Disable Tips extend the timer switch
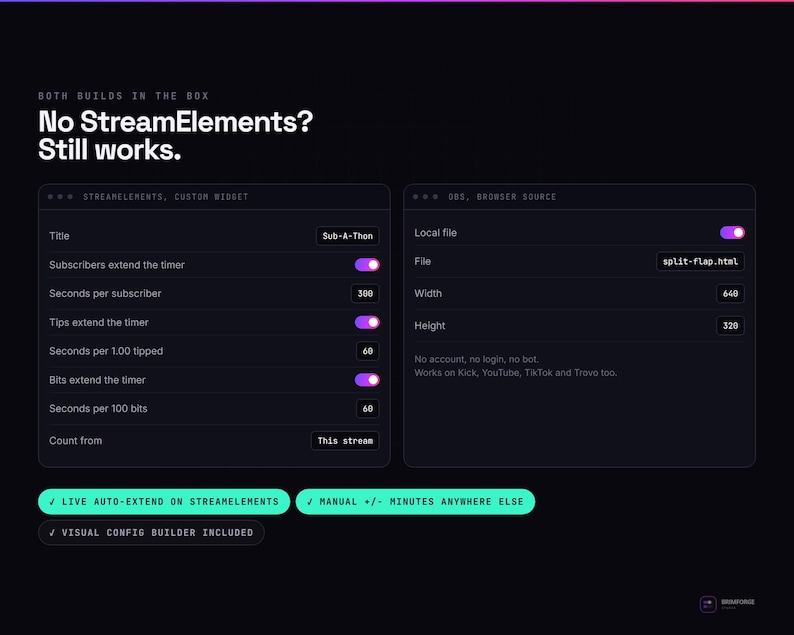Screen dimensions: 794x635 [x=367, y=323]
